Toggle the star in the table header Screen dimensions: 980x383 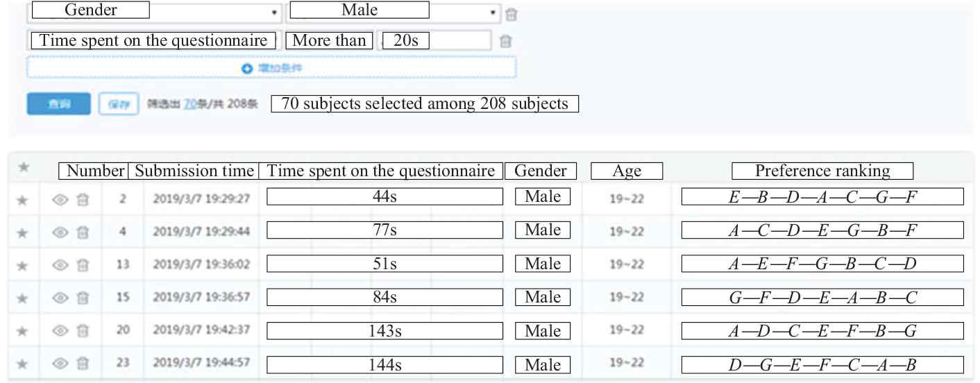23,167
